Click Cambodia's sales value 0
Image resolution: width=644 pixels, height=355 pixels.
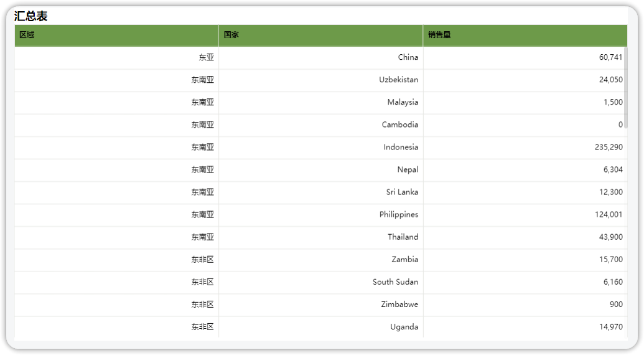(x=620, y=125)
